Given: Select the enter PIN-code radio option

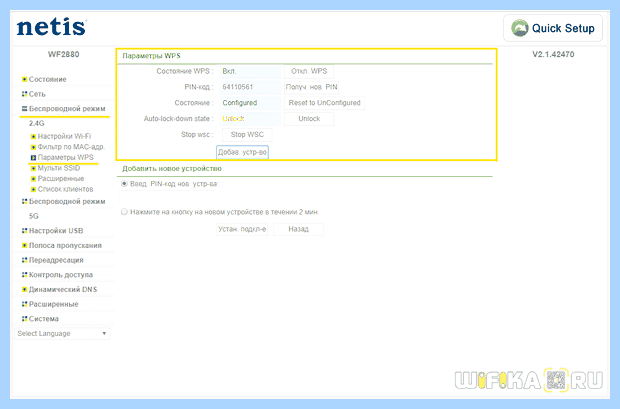Looking at the screenshot, I should [124, 184].
